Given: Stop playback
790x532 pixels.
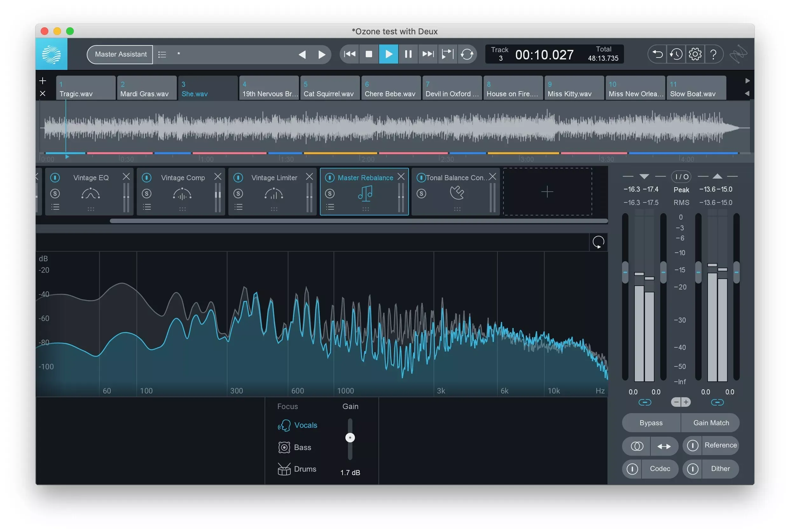Looking at the screenshot, I should click(369, 54).
